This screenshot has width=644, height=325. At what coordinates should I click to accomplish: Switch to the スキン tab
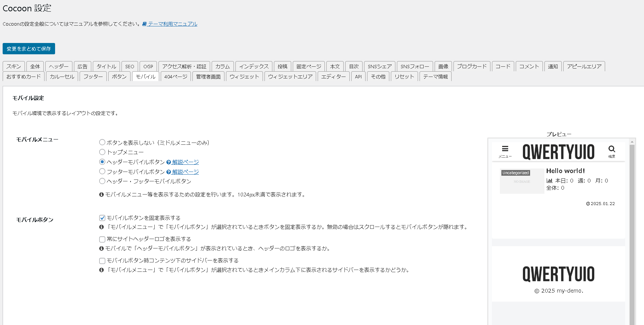[14, 66]
